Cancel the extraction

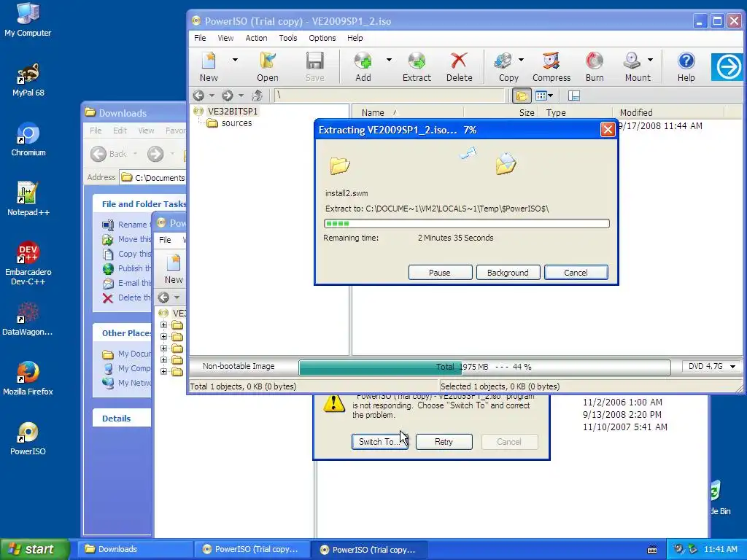(576, 273)
